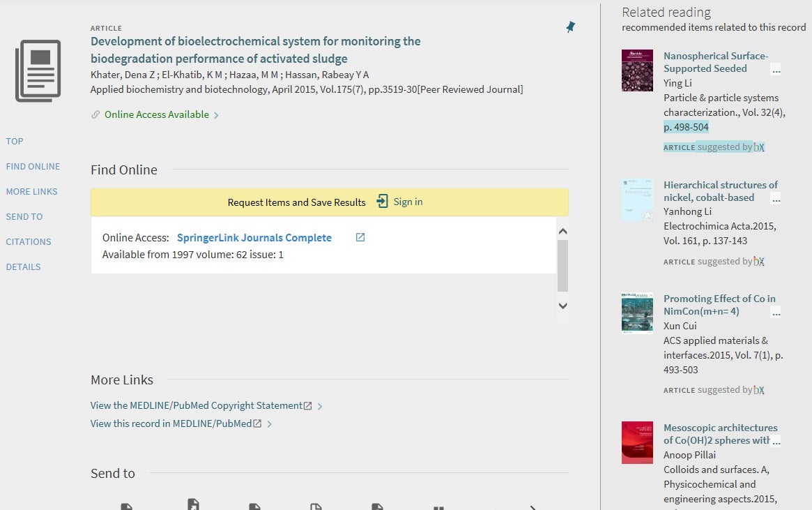Click external icon after record in MEDLINE/PubMed
The width and height of the screenshot is (812, 510).
tap(257, 423)
